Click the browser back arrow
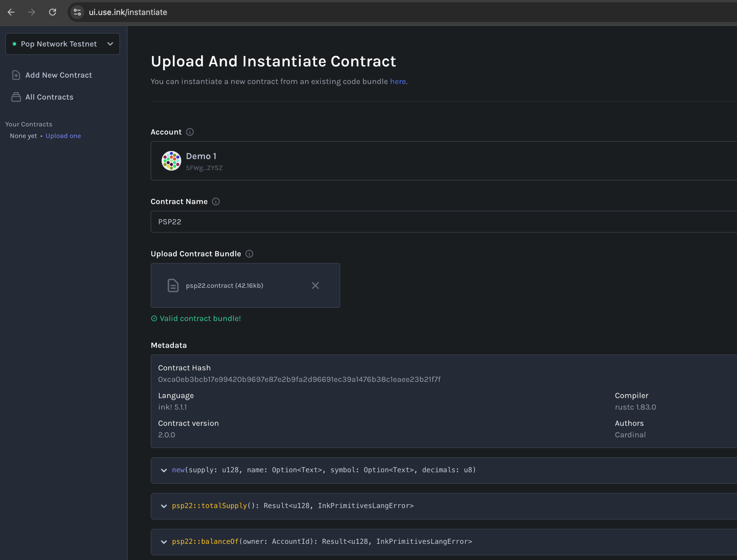The height and width of the screenshot is (560, 737). (x=11, y=12)
